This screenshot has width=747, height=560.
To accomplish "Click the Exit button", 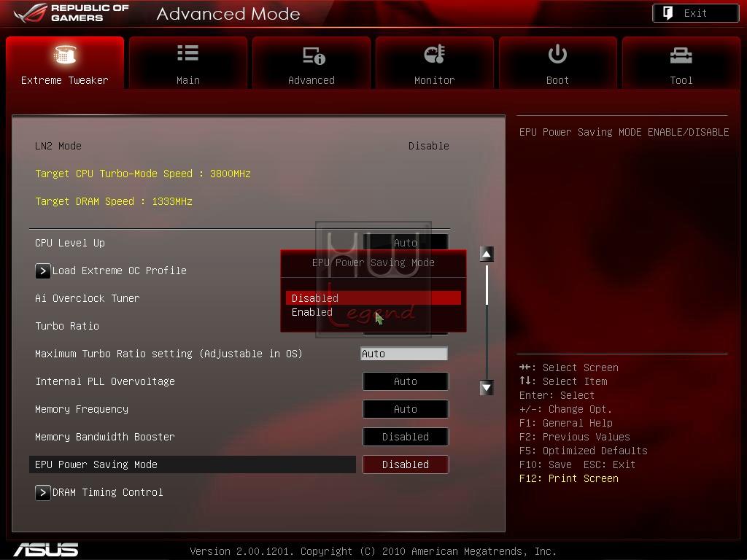I will [x=695, y=13].
